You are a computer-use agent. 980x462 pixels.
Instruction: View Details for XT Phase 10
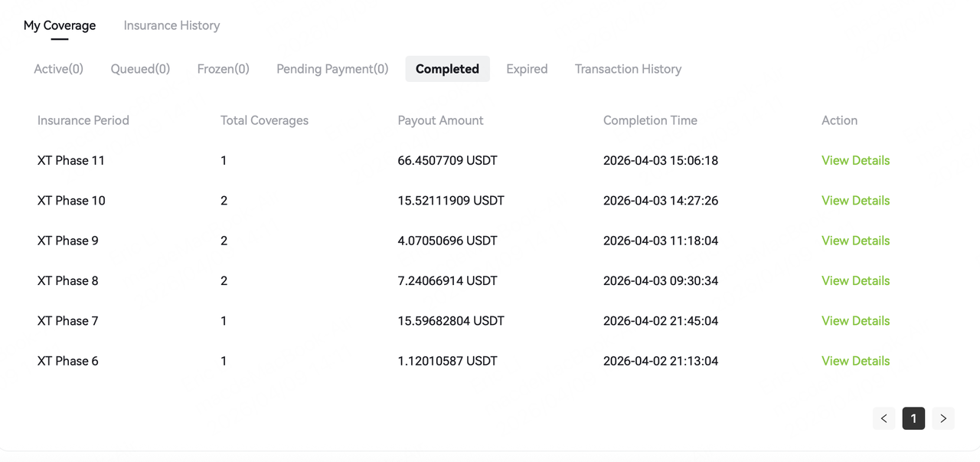click(855, 201)
